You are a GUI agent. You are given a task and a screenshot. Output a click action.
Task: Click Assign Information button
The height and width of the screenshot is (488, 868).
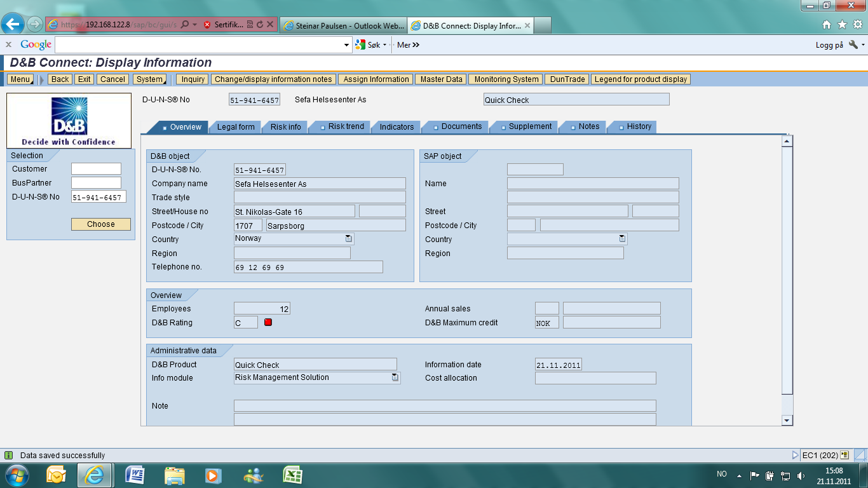point(376,79)
